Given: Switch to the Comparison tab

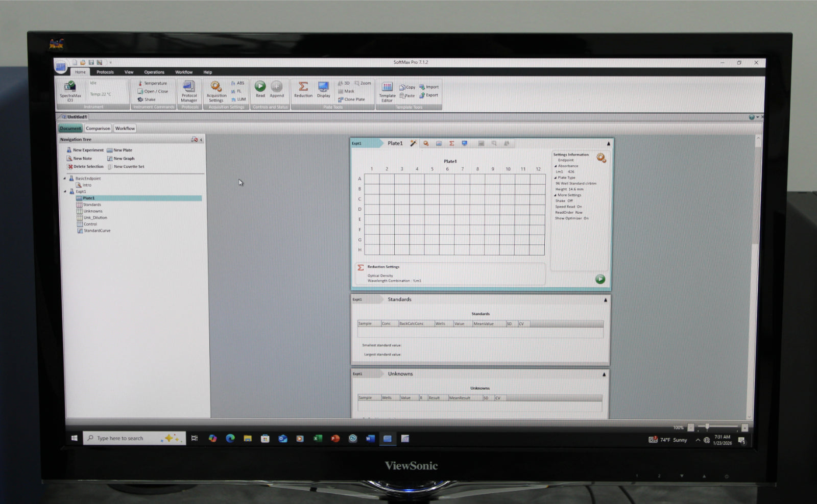Looking at the screenshot, I should pos(98,129).
